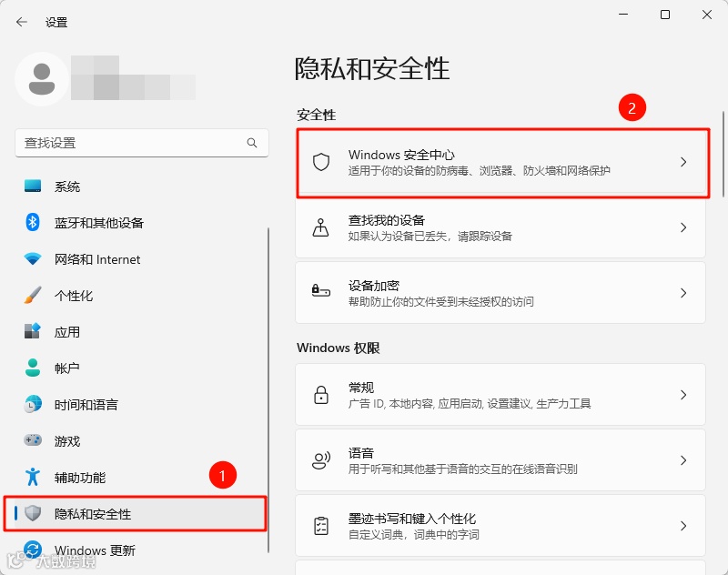Click the 设备加密 lock drive icon

321,291
